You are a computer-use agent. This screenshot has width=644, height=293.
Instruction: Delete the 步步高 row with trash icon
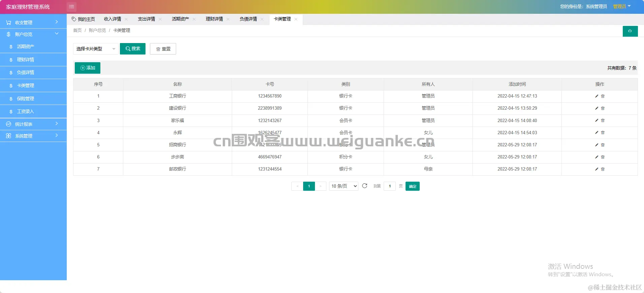pos(603,157)
